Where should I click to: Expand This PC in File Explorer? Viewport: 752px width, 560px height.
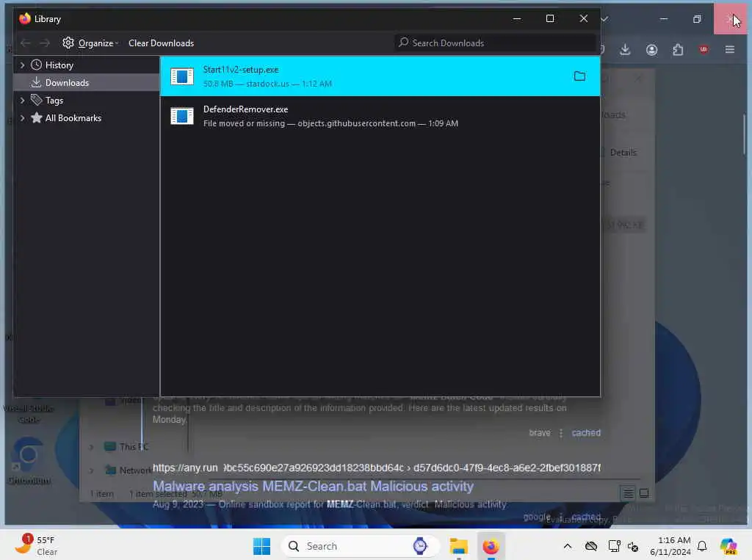(91, 447)
